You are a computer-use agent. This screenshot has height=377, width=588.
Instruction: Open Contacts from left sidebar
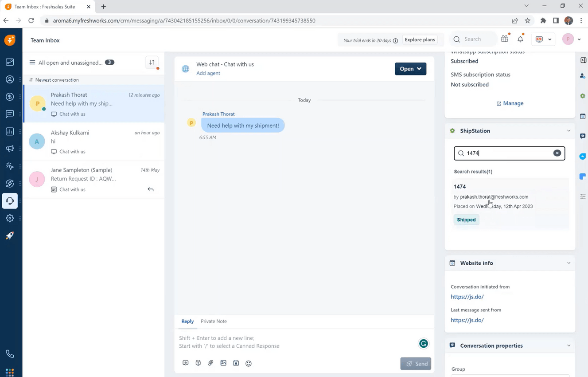(10, 79)
